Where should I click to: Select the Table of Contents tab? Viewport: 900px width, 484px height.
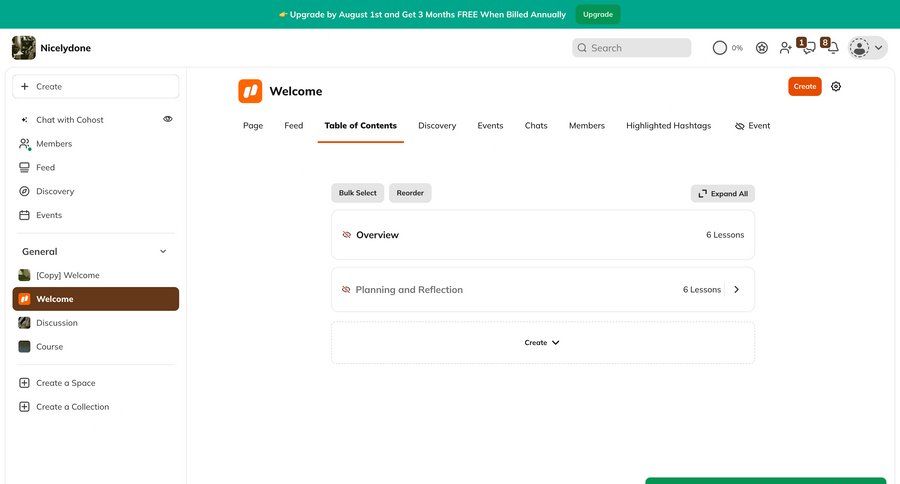(x=360, y=125)
